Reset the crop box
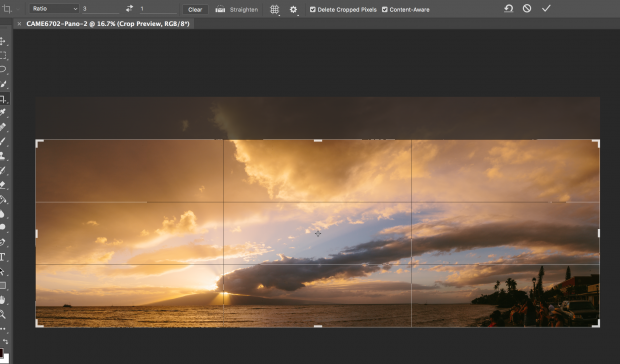Screen dimensions: 620x364 pos(508,8)
